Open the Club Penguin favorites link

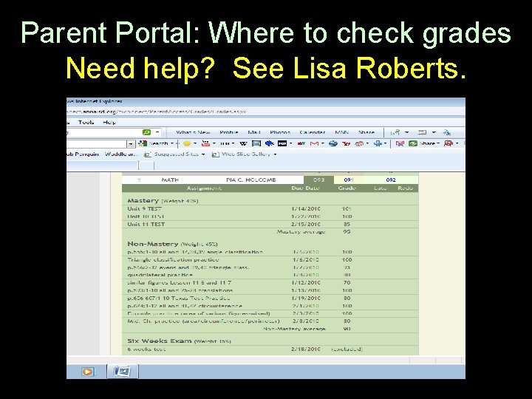(x=83, y=154)
